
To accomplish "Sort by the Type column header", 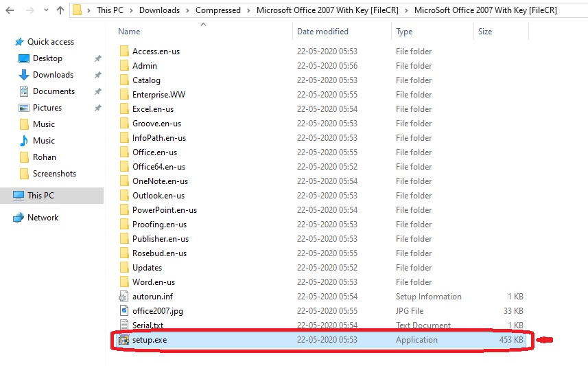I will point(404,32).
